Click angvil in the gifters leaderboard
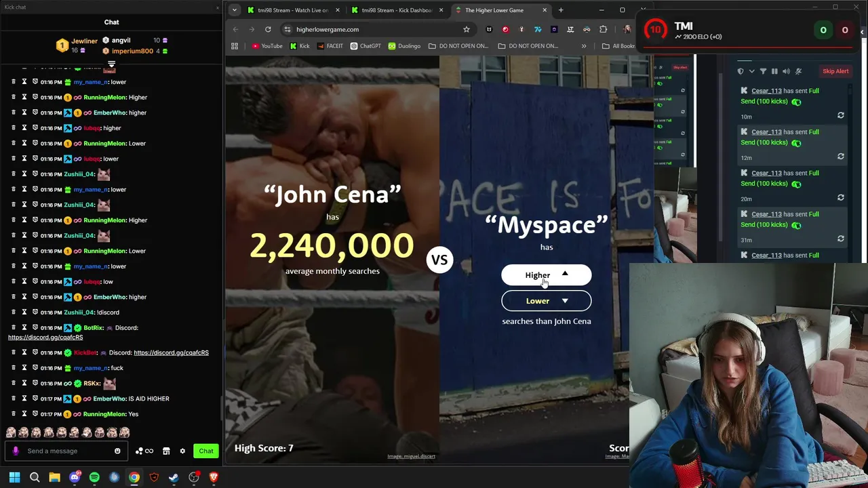The height and width of the screenshot is (488, 868). point(121,41)
